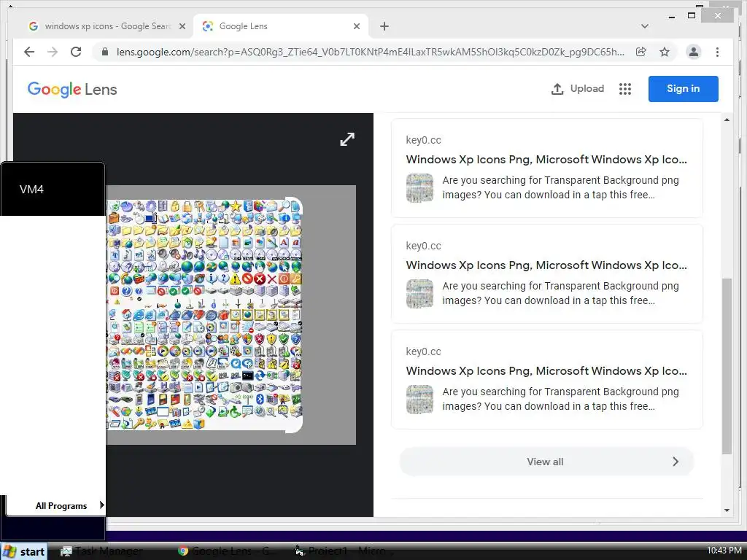Screen dimensions: 747x560
Task: Open second key0.cc Windows Xp Icons result
Action: [x=546, y=265]
